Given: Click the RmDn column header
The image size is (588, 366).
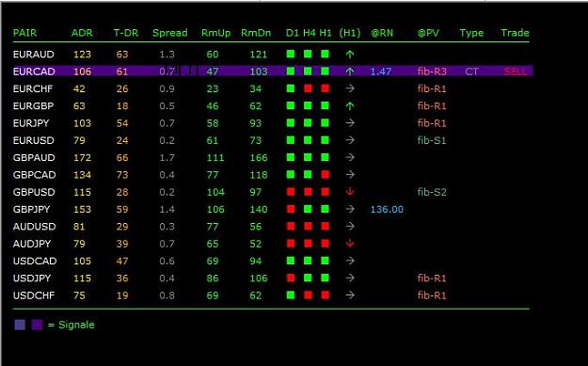Looking at the screenshot, I should 256,33.
